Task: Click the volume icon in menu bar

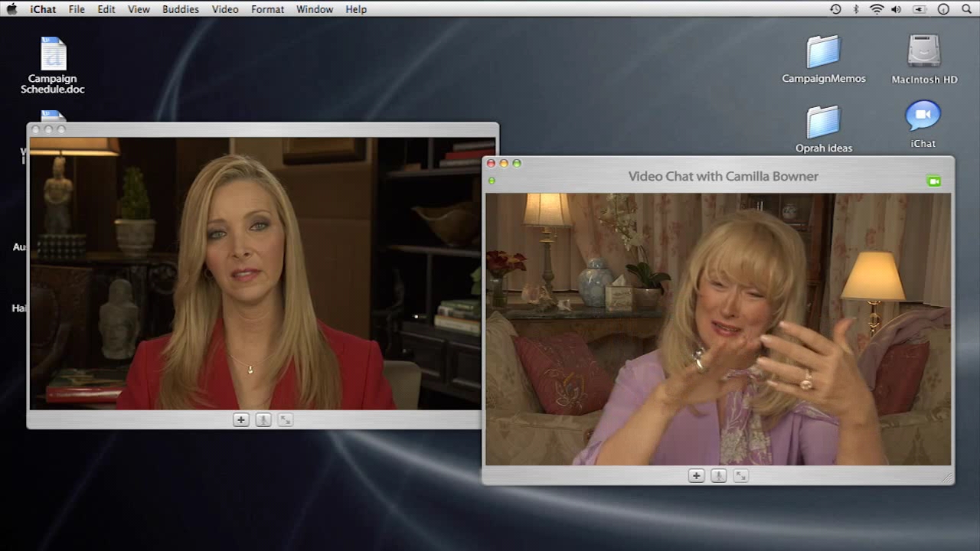Action: coord(897,9)
